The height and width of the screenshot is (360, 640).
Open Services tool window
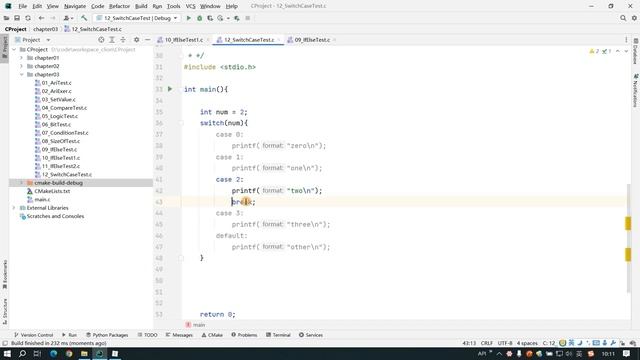pos(311,335)
